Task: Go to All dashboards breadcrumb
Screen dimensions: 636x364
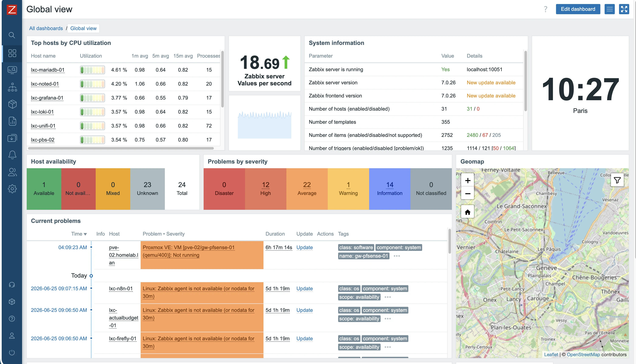Action: 46,28
